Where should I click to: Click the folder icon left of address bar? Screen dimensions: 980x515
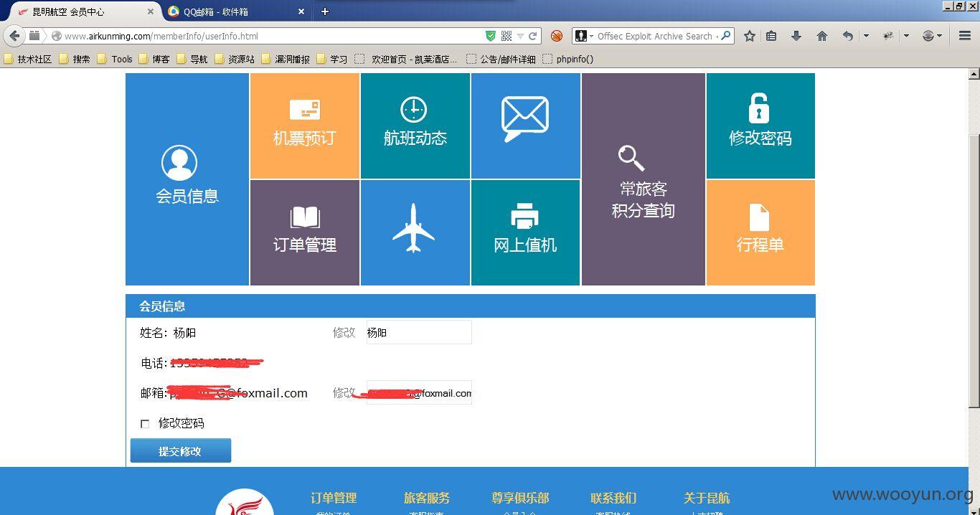tap(34, 36)
